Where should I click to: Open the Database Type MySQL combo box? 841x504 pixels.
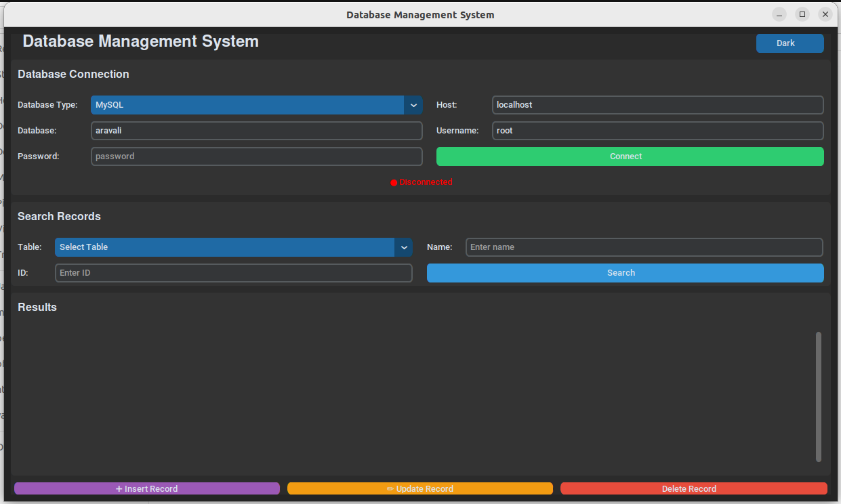tap(255, 105)
